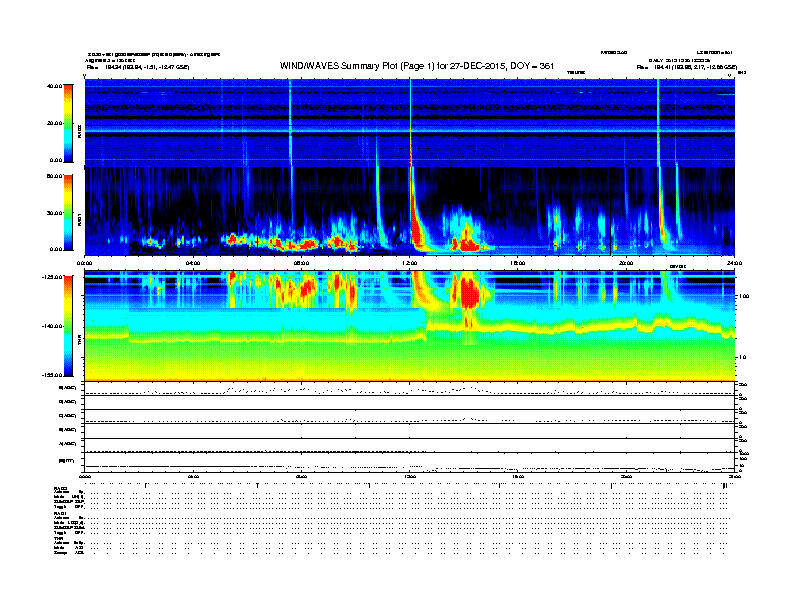Click the bottom line-plot strip above time axis
This screenshot has width=792, height=612.
click(410, 462)
